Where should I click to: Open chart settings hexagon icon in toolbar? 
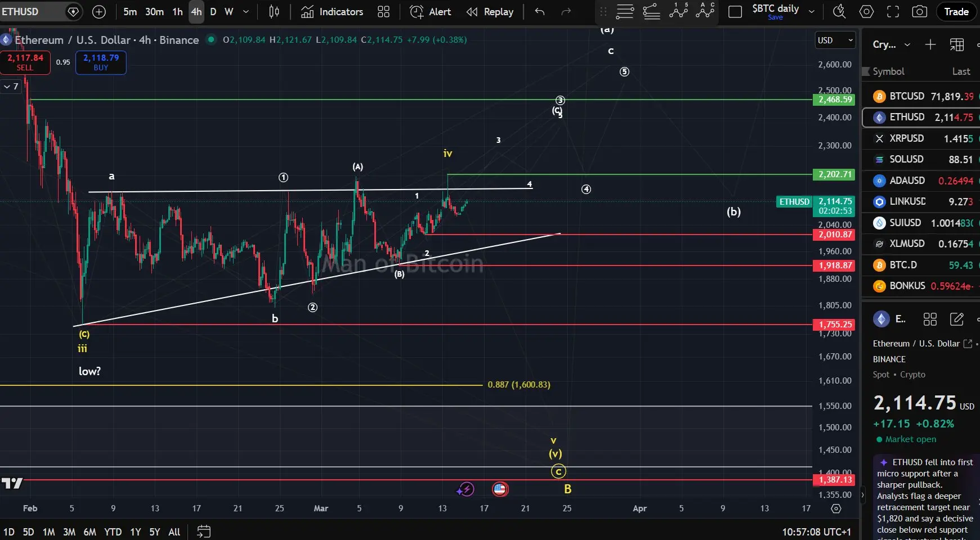[866, 12]
